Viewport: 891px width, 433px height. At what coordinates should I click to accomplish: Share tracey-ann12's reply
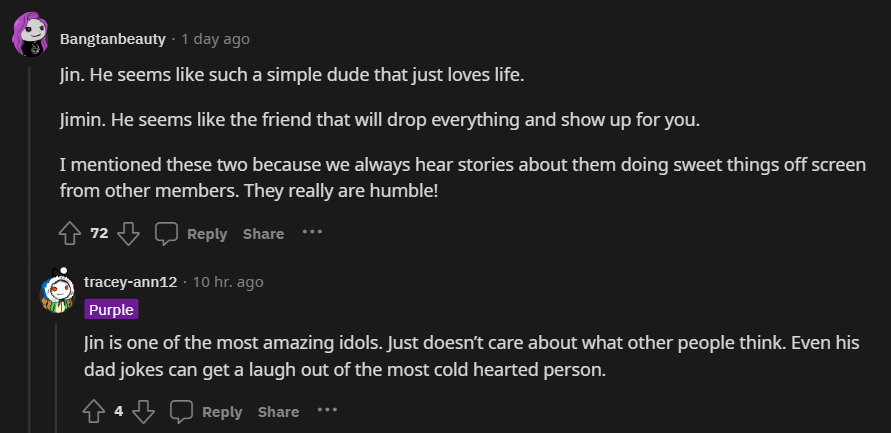(x=278, y=411)
